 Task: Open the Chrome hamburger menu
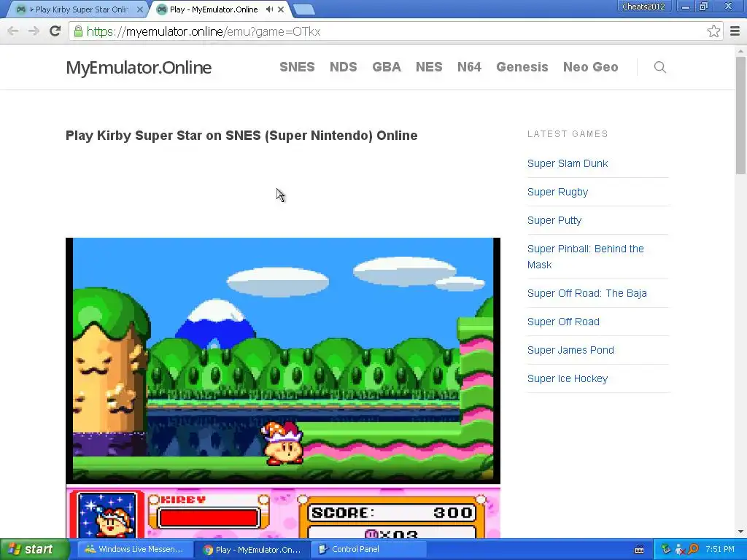735,31
